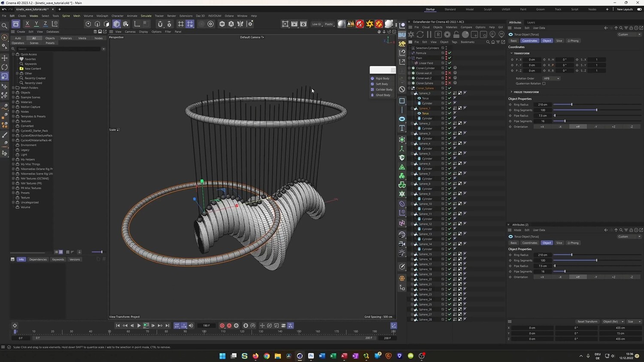Toggle the Cloner_Sphere enable checkmark

point(450,88)
